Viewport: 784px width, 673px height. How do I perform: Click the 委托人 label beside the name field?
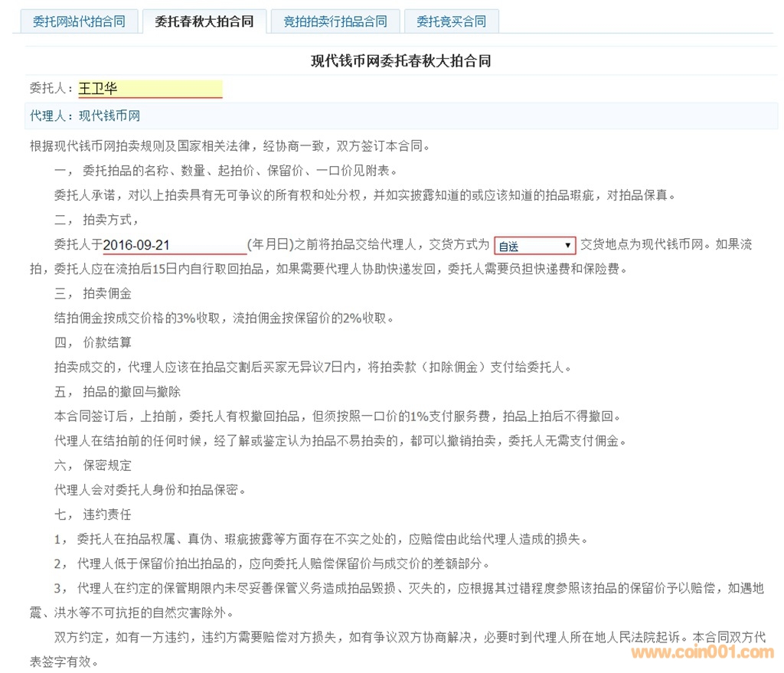(x=52, y=89)
